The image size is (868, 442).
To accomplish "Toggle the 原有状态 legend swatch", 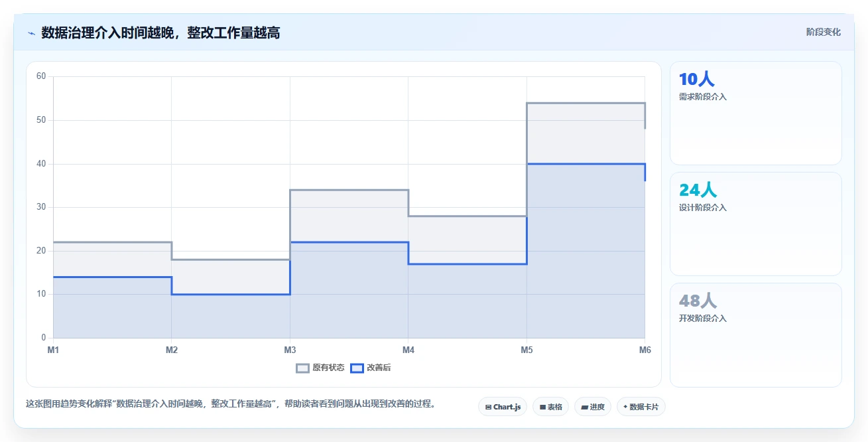I will [302, 368].
